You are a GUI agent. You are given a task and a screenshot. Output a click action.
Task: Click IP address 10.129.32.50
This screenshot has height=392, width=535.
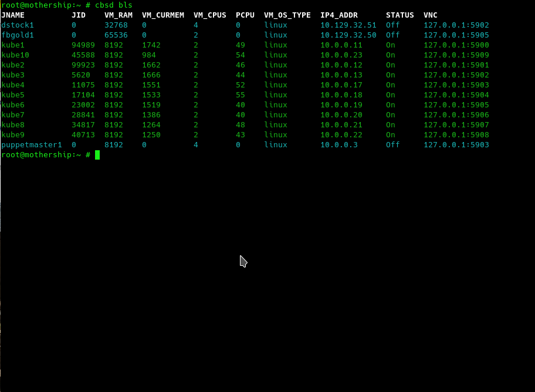click(x=348, y=35)
